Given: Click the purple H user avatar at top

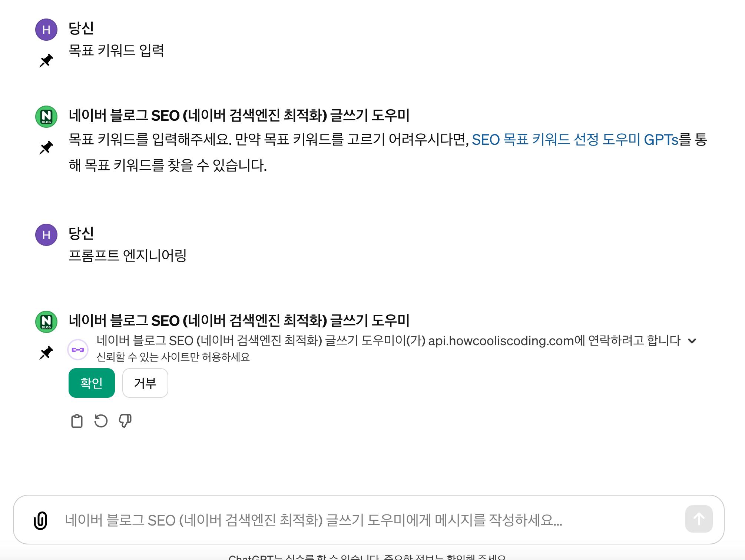Looking at the screenshot, I should (46, 30).
